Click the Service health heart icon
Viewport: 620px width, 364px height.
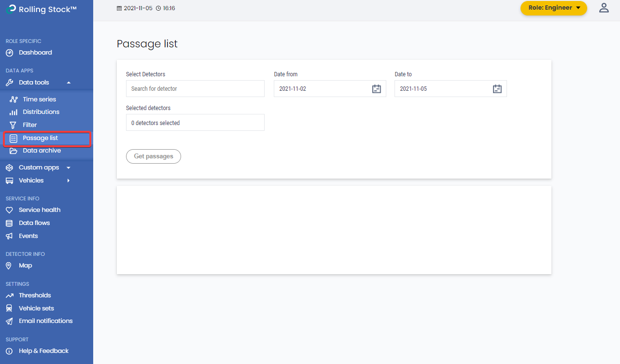click(x=9, y=210)
